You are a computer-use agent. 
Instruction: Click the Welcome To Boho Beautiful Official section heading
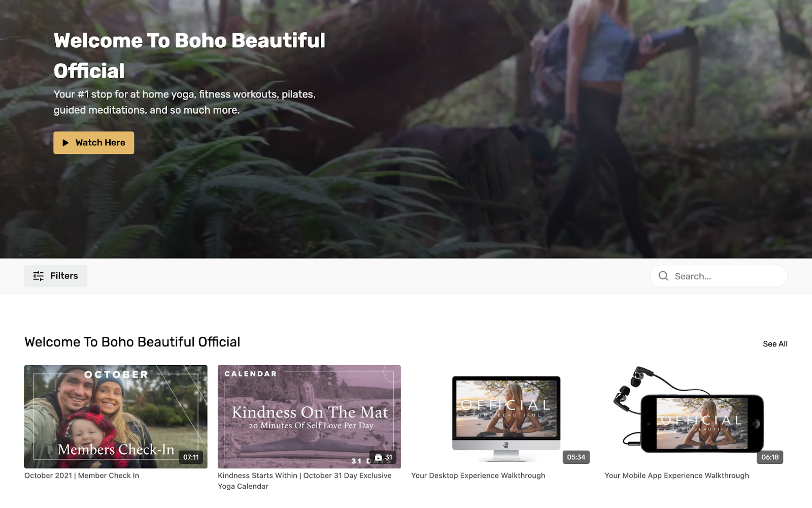click(x=132, y=342)
